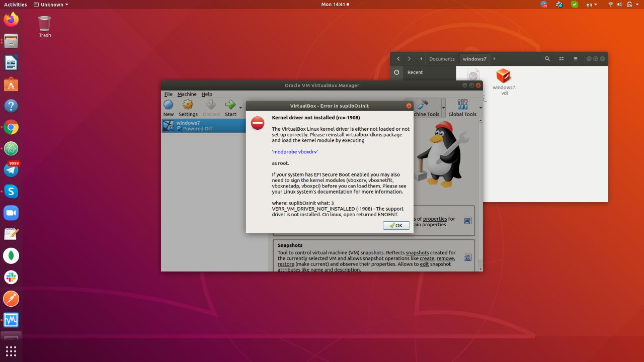Launch Firefox from the dock
The image size is (644, 362).
(11, 20)
